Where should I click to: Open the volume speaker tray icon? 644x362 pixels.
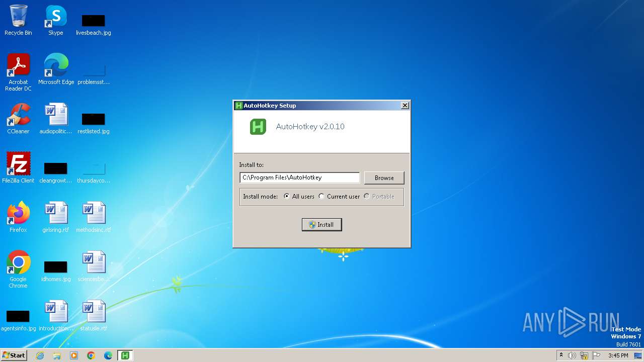pyautogui.click(x=572, y=355)
